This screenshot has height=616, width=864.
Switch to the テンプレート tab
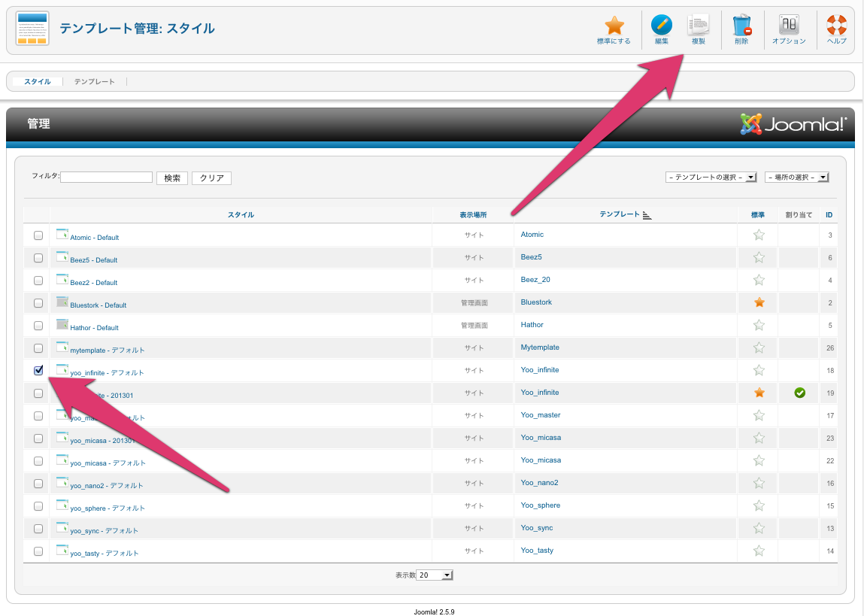[x=94, y=81]
